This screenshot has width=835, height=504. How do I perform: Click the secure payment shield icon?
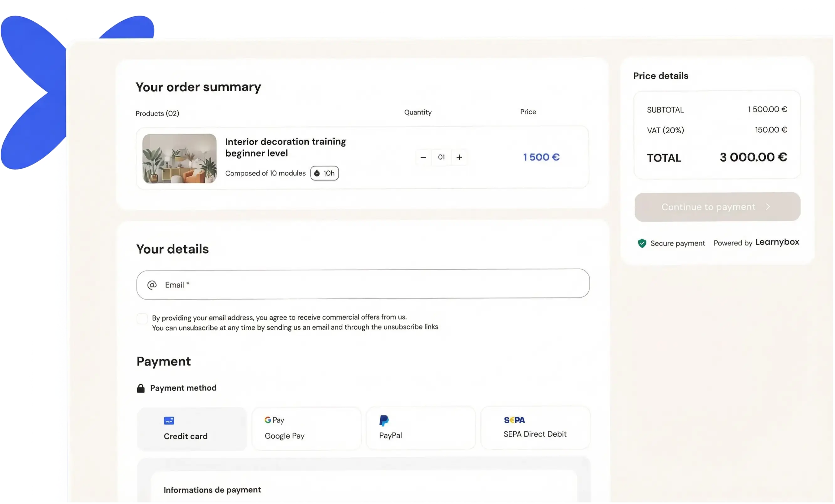pyautogui.click(x=642, y=243)
